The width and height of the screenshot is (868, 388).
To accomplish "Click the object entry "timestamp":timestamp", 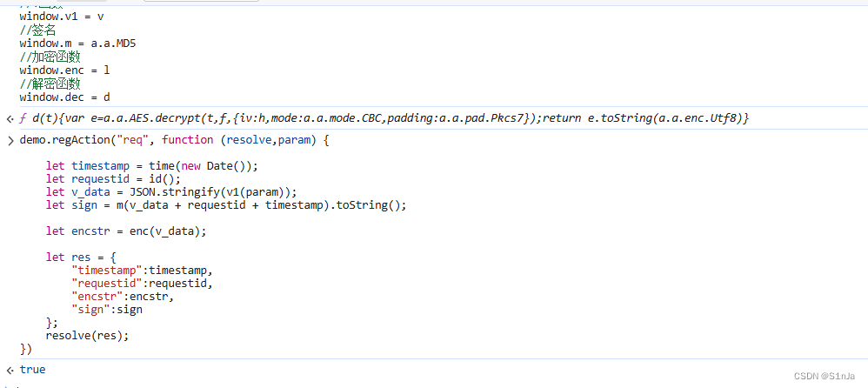I will 143,271.
